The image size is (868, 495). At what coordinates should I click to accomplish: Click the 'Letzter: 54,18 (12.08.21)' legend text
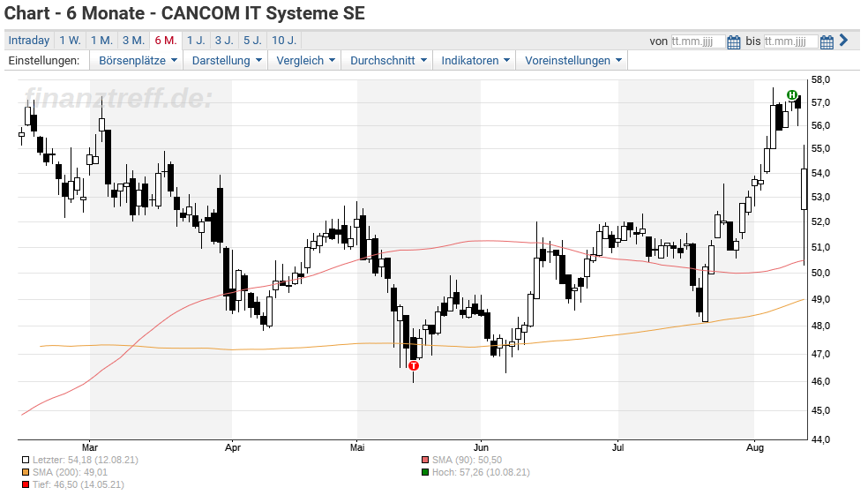click(86, 460)
